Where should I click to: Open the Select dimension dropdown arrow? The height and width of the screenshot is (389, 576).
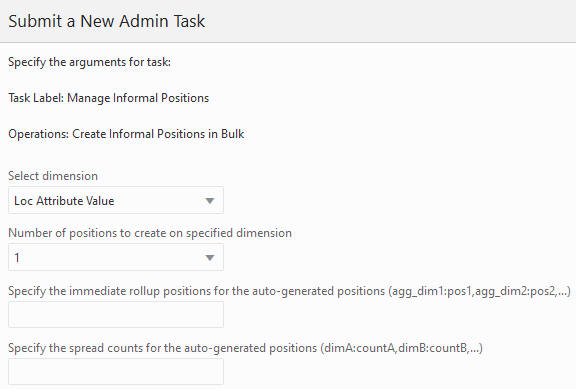click(x=210, y=201)
